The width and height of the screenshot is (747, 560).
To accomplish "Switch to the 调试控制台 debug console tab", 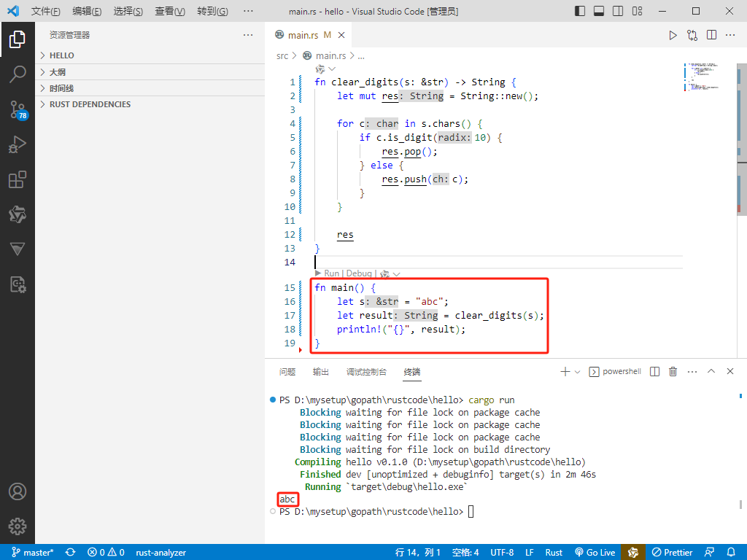I will [366, 372].
